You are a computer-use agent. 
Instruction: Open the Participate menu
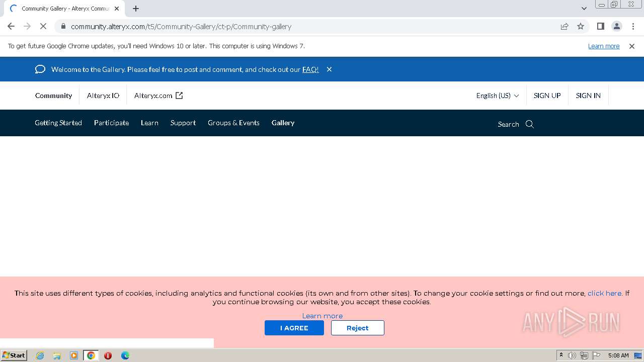pos(111,123)
